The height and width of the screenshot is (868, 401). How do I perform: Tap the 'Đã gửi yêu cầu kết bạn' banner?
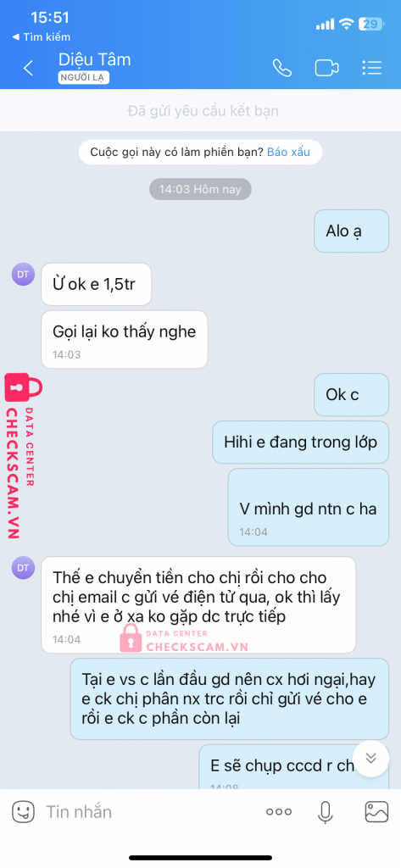pyautogui.click(x=200, y=111)
